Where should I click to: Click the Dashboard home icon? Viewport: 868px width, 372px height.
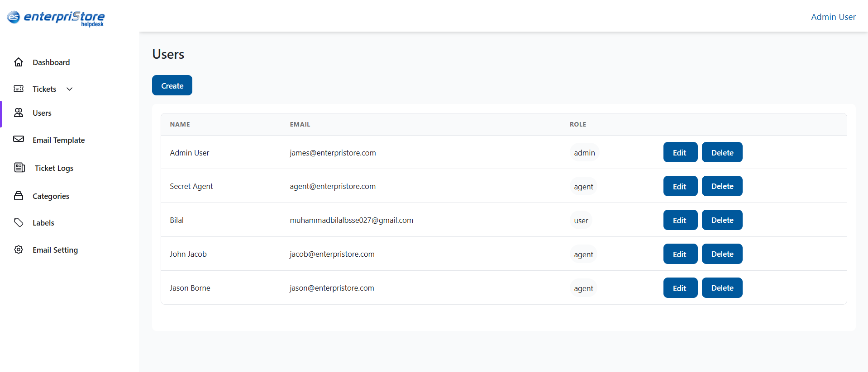(19, 62)
